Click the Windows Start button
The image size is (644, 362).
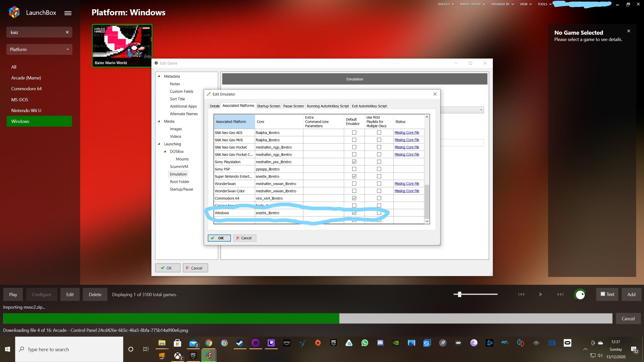pyautogui.click(x=8, y=349)
